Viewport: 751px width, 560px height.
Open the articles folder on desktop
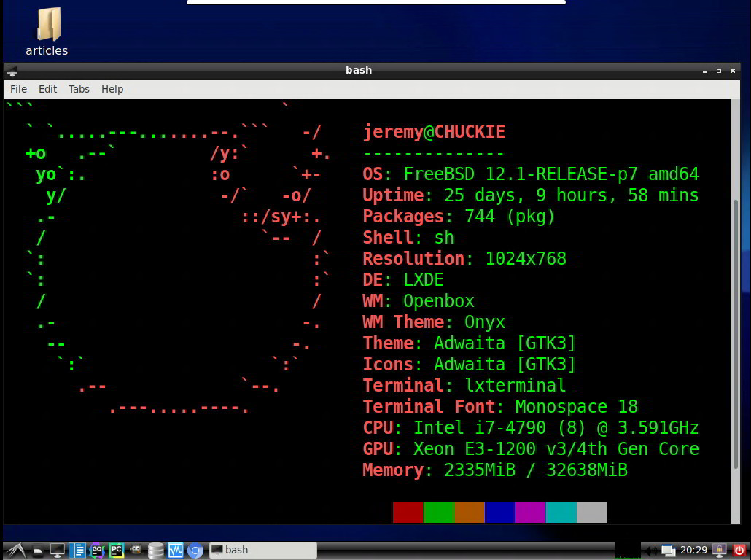[47, 31]
